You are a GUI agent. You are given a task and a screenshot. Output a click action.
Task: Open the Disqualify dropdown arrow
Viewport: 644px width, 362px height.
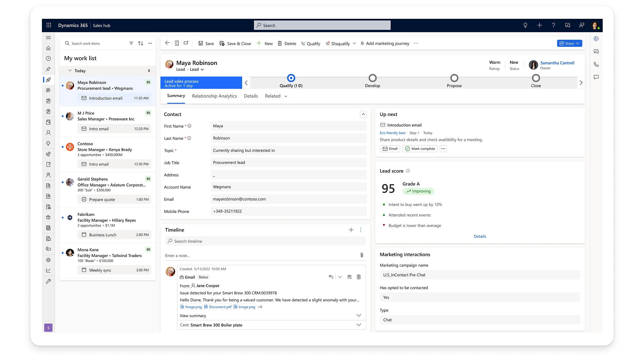coord(354,43)
